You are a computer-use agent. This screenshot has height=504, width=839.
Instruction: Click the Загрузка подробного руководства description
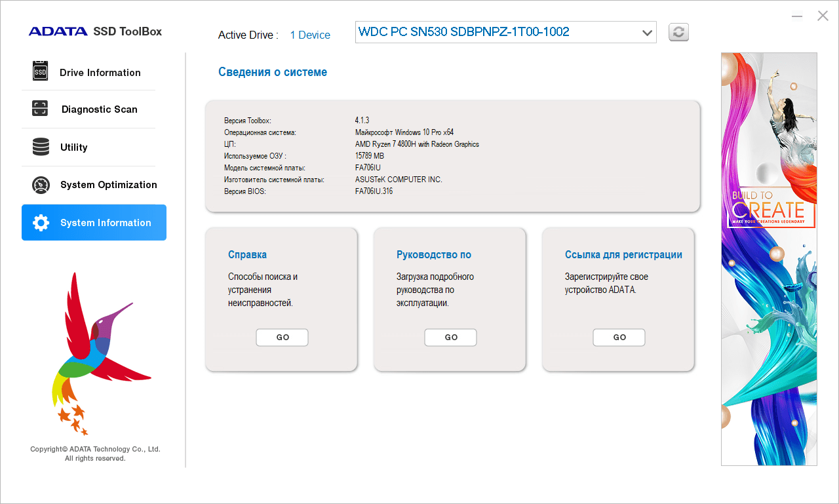coord(435,290)
